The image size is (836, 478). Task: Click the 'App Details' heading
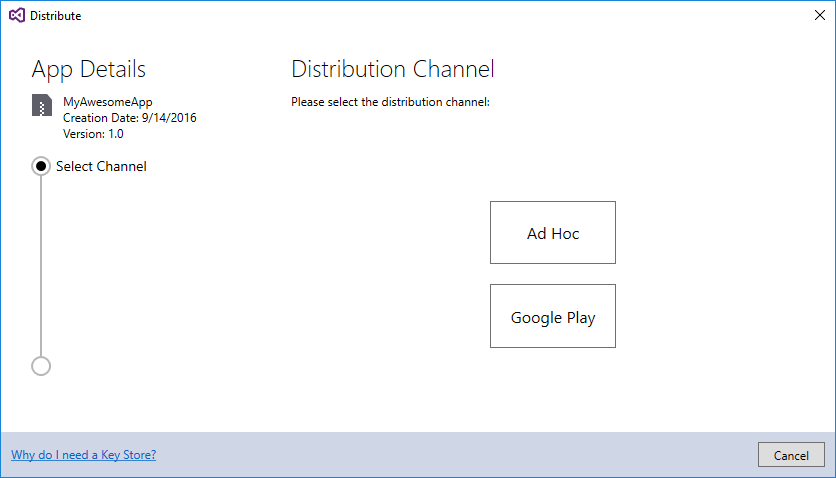(89, 70)
